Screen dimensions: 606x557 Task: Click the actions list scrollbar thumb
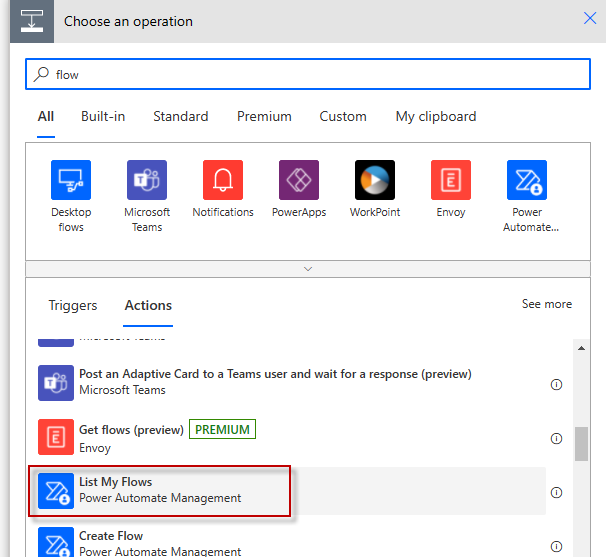point(581,444)
